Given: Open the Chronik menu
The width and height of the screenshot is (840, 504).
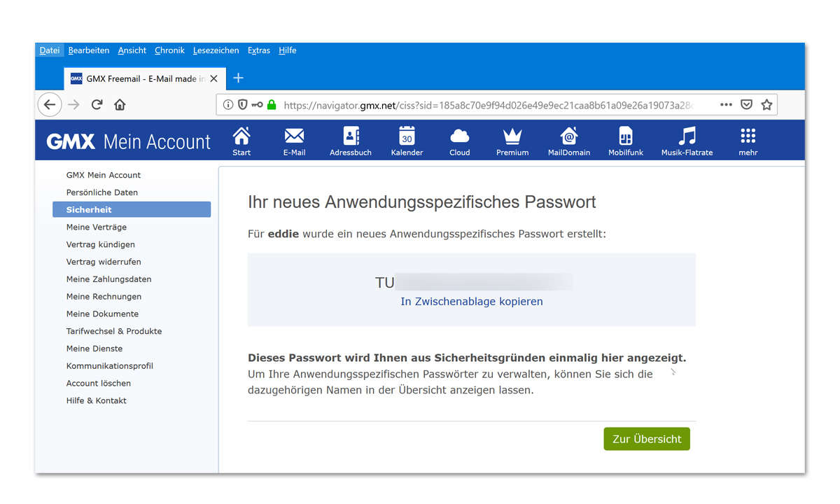Looking at the screenshot, I should click(x=169, y=50).
